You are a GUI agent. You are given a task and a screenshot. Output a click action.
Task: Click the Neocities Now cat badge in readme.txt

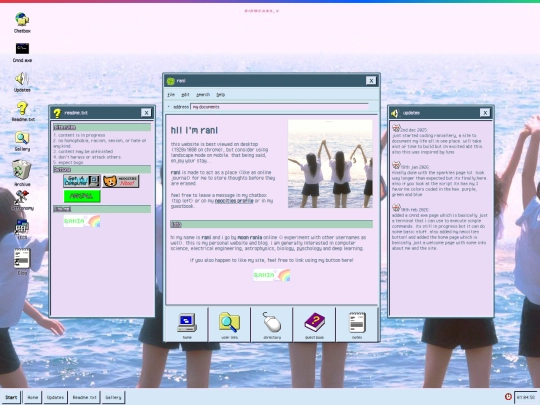tap(121, 181)
